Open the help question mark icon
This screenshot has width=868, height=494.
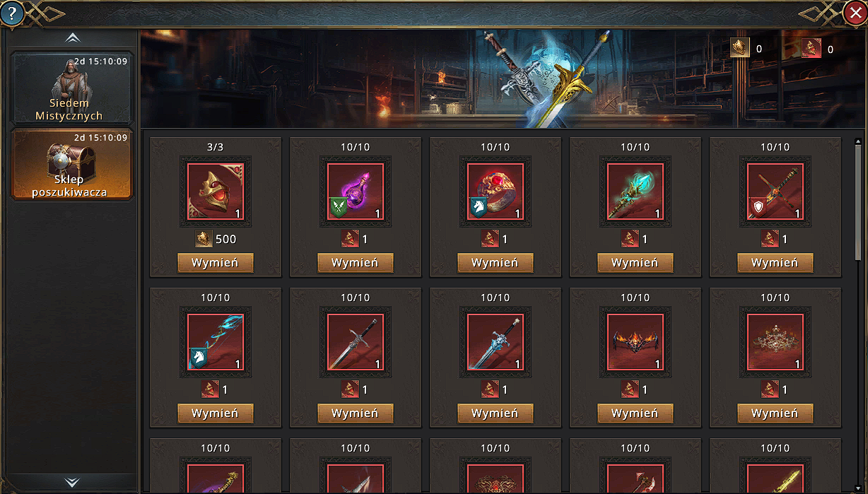pos(12,12)
